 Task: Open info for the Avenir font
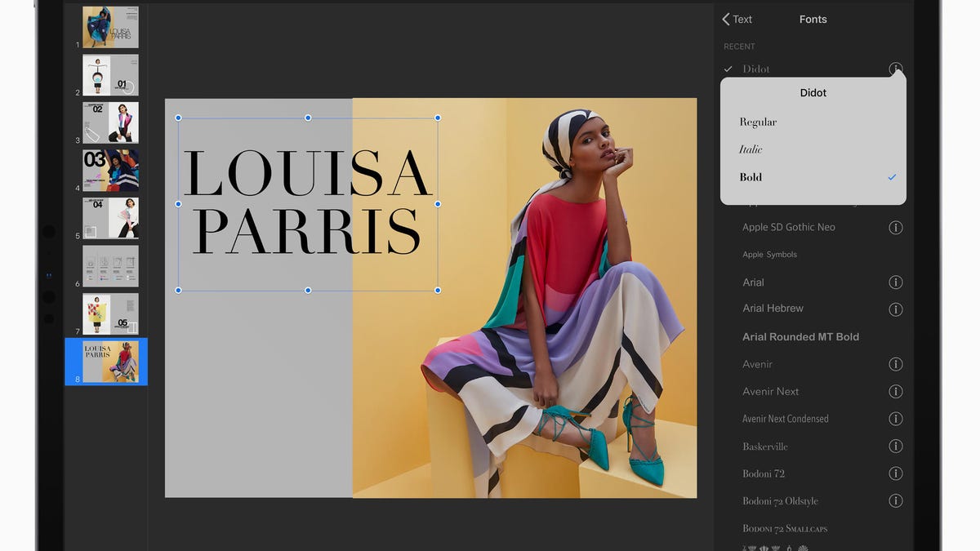pyautogui.click(x=896, y=364)
